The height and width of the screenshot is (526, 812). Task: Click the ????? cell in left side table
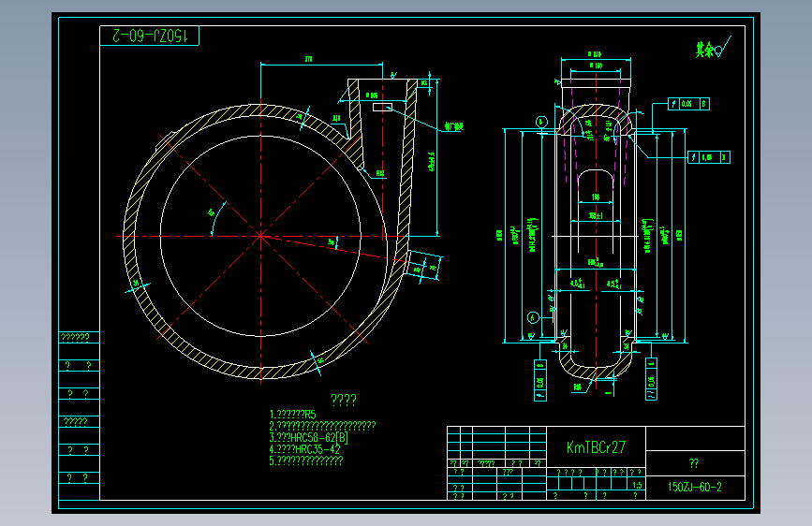75,422
